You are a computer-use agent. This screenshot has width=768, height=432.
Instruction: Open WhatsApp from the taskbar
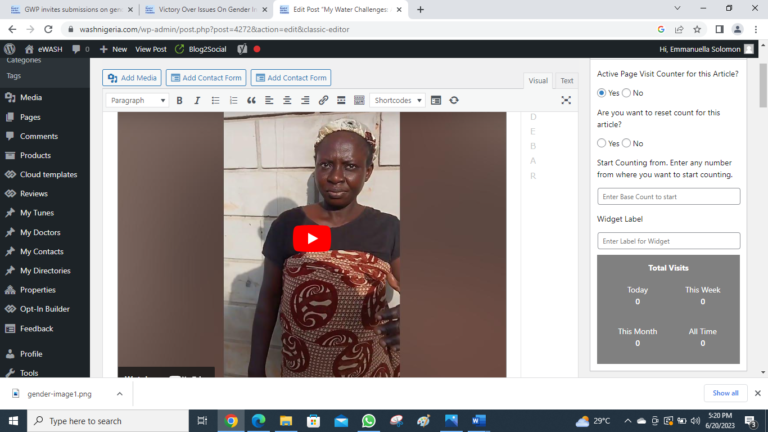369,421
